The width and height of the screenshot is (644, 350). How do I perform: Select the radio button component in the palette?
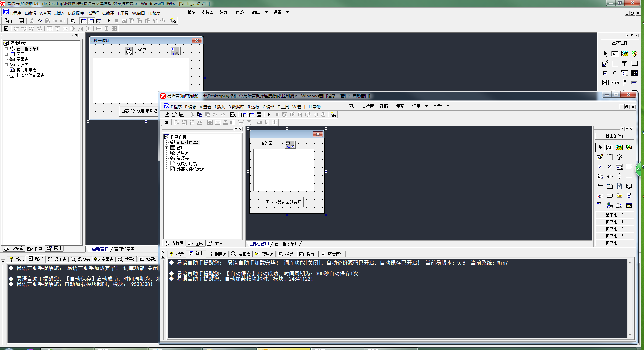609,167
